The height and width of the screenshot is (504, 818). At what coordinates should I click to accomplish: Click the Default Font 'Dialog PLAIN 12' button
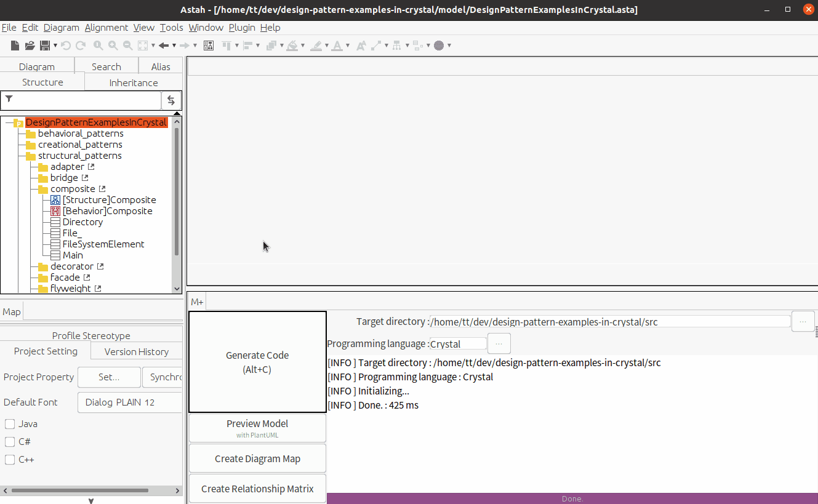(130, 402)
